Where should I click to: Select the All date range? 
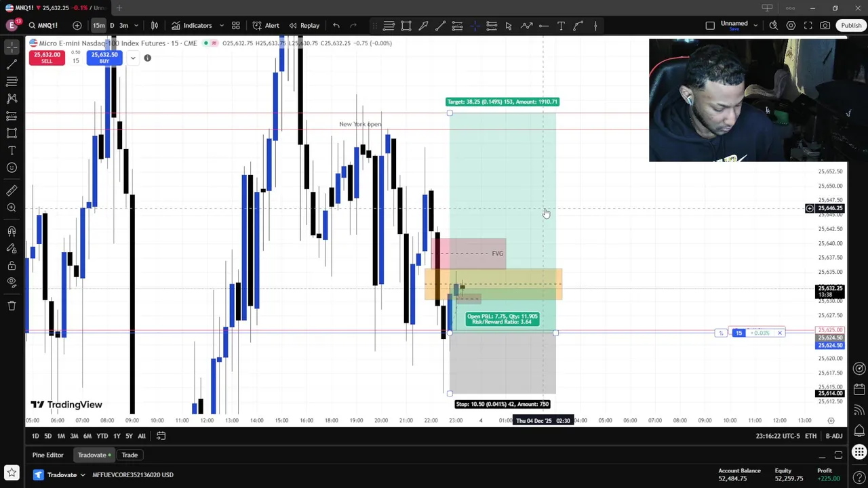point(142,436)
